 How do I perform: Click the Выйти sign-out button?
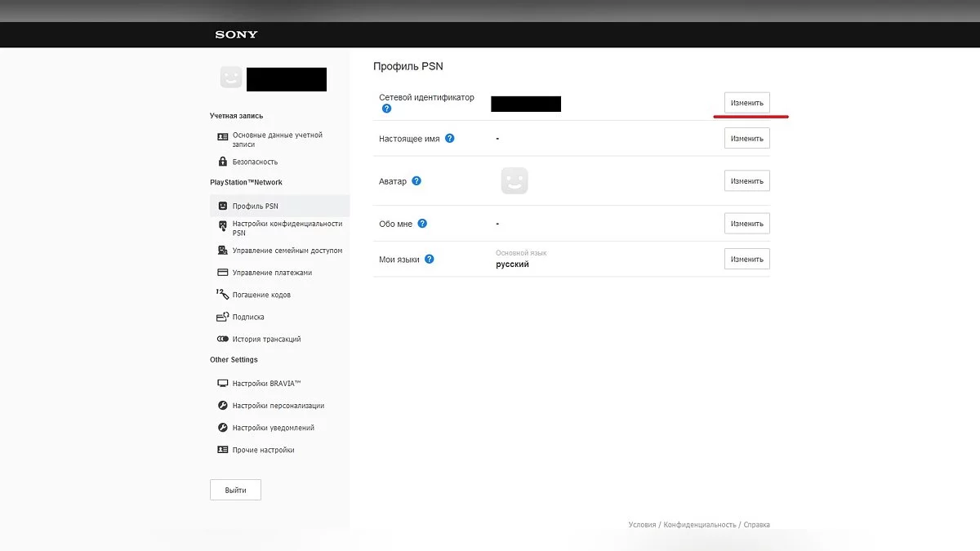(235, 490)
